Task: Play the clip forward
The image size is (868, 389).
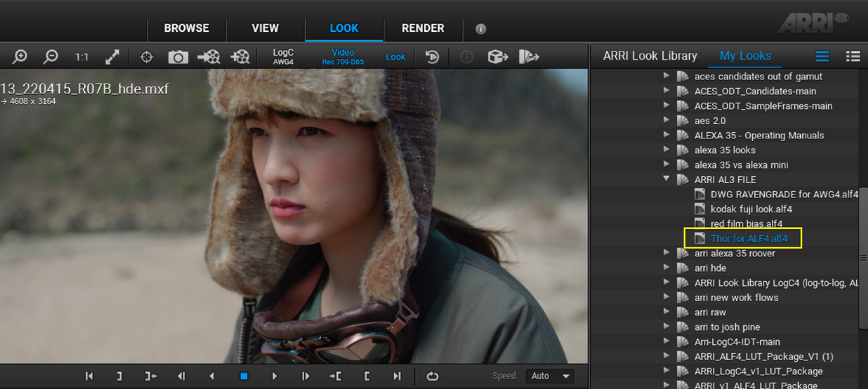Action: pyautogui.click(x=275, y=376)
